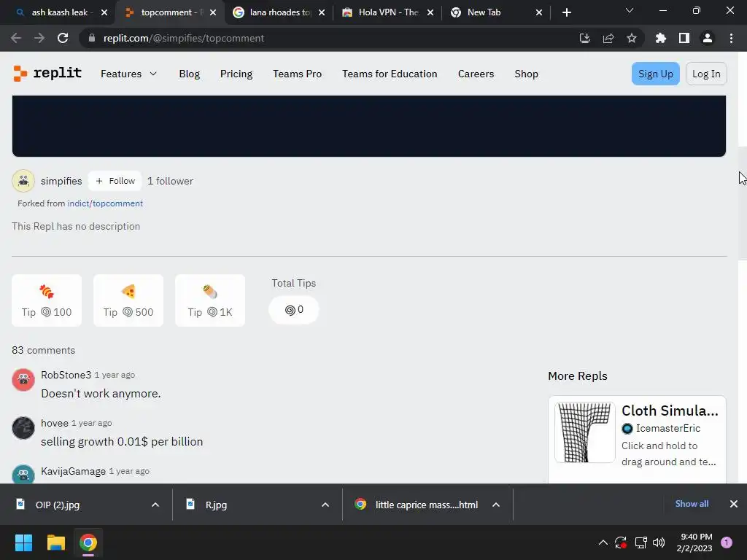747x560 pixels.
Task: Click the Log In button
Action: [706, 74]
